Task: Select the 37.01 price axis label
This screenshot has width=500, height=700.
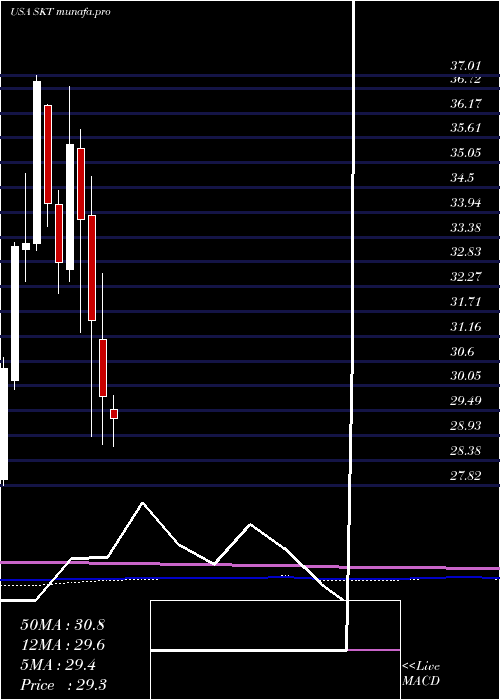Action: tap(465, 66)
